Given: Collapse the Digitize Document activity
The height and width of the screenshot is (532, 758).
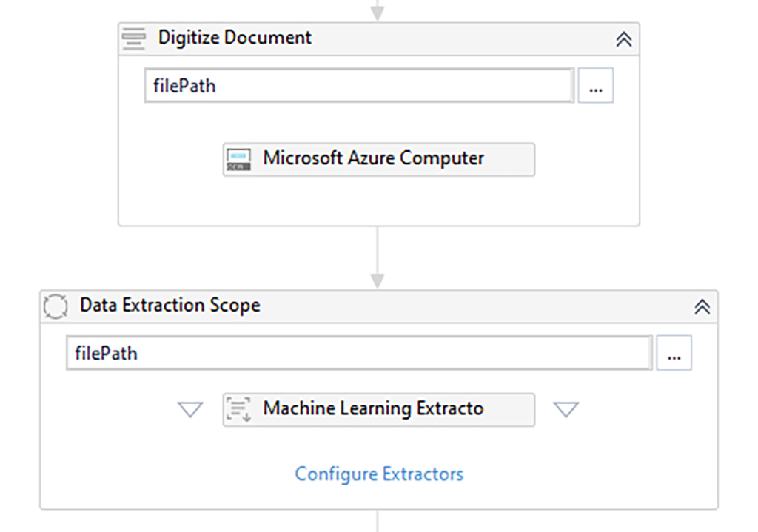Looking at the screenshot, I should [x=624, y=39].
